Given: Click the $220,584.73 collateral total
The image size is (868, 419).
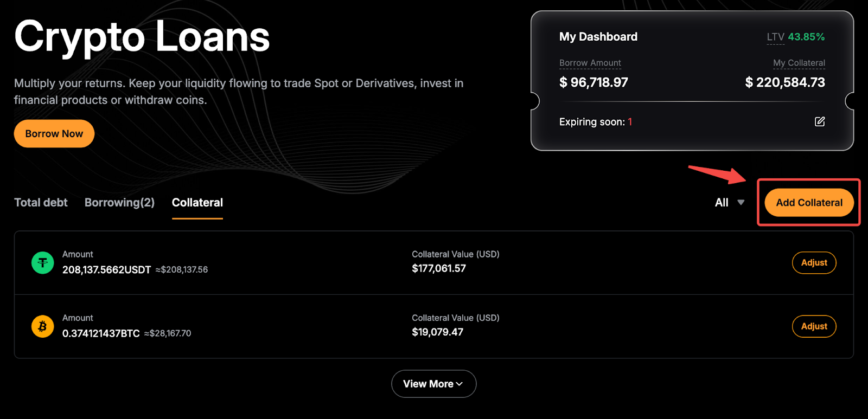Looking at the screenshot, I should [x=785, y=82].
